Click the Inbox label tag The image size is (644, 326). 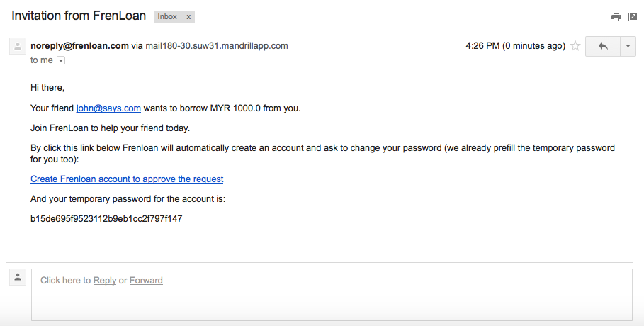[x=168, y=16]
